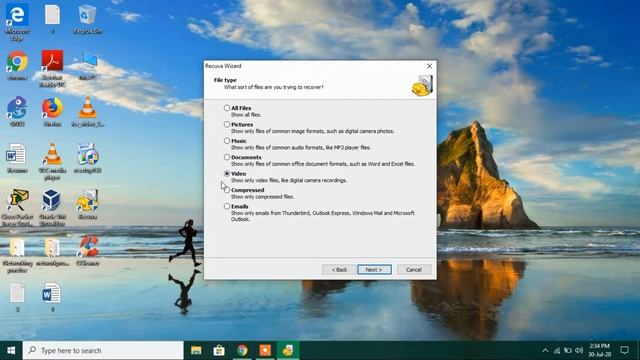Open the taskbar clock and date
Image resolution: width=640 pixels, height=360 pixels.
click(599, 351)
